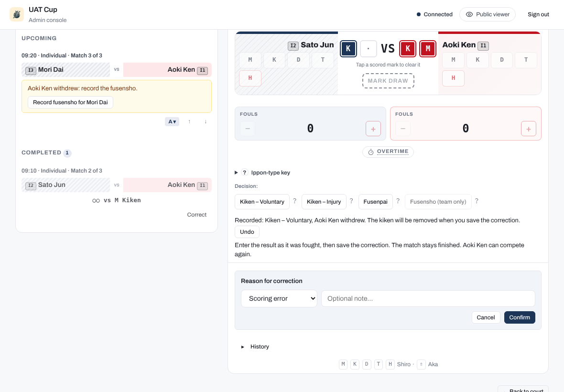564x392 pixels.
Task: Click the UAT Cup logo icon
Action: click(x=17, y=14)
